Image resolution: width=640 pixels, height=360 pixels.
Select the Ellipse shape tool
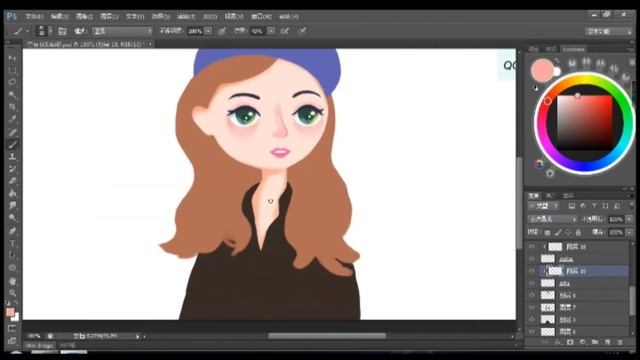(x=12, y=268)
